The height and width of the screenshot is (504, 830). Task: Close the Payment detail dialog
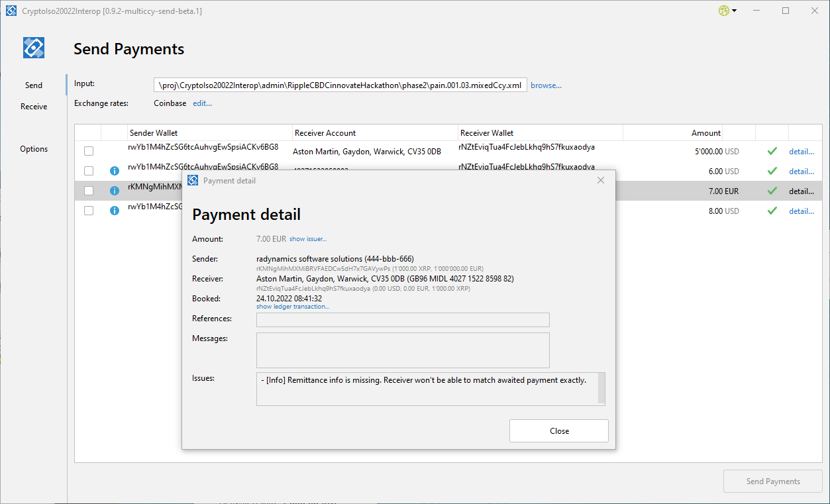point(558,430)
